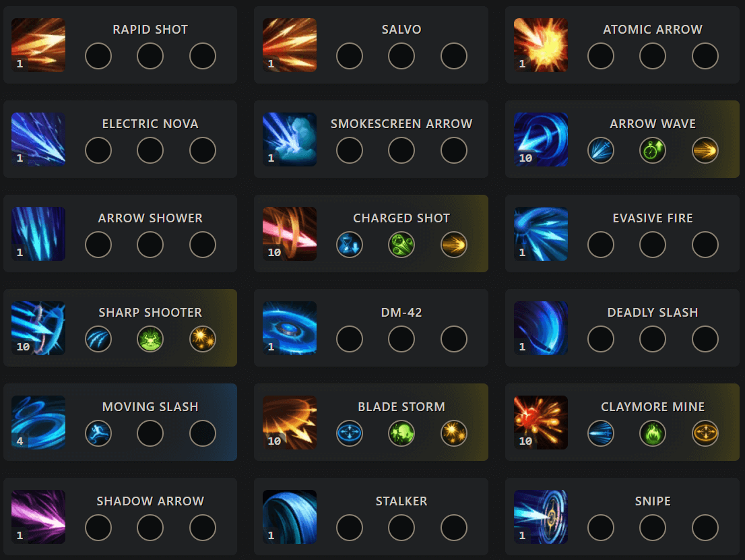Select Blade Storm's blue crosshair tripod
The image size is (745, 560).
point(350,433)
